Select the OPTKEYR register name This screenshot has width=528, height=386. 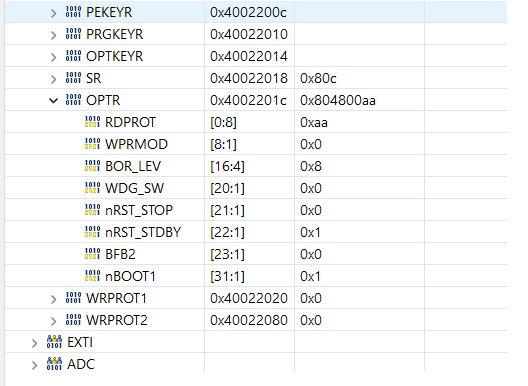click(x=114, y=56)
